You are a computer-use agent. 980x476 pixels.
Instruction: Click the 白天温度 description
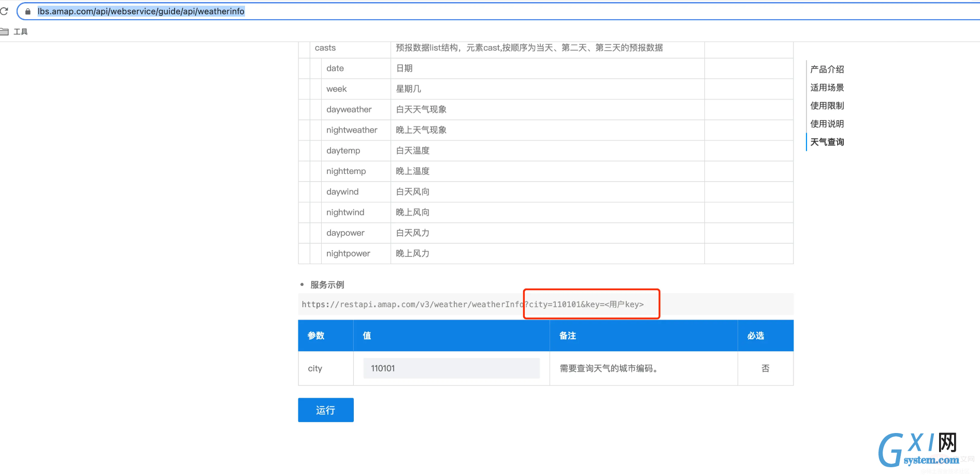413,151
